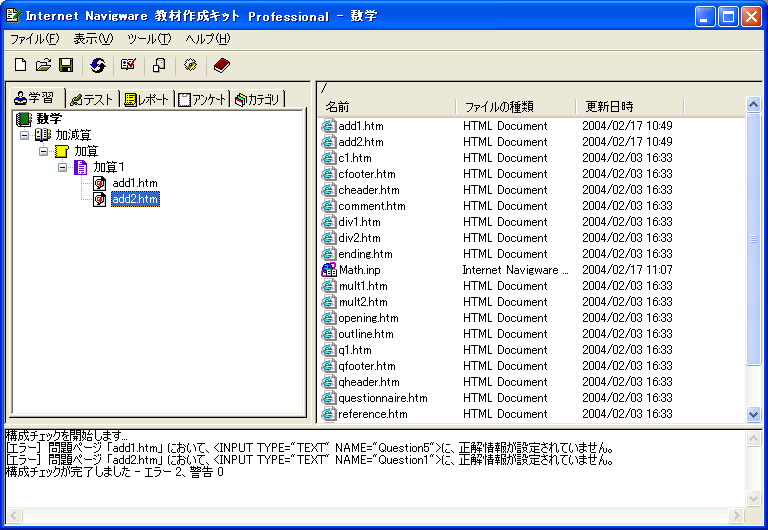768x530 pixels.
Task: Select the Math.inp file icon
Action: pos(329,270)
